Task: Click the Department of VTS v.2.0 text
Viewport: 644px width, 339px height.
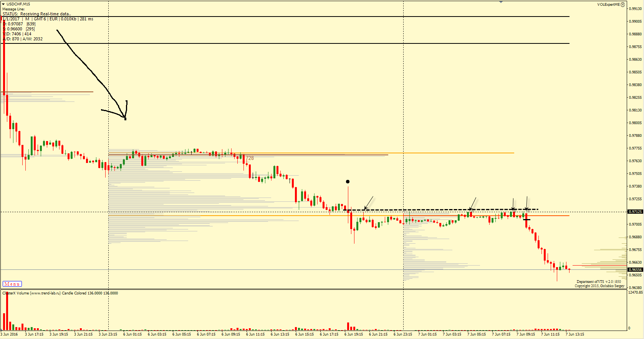Action: tap(599, 282)
